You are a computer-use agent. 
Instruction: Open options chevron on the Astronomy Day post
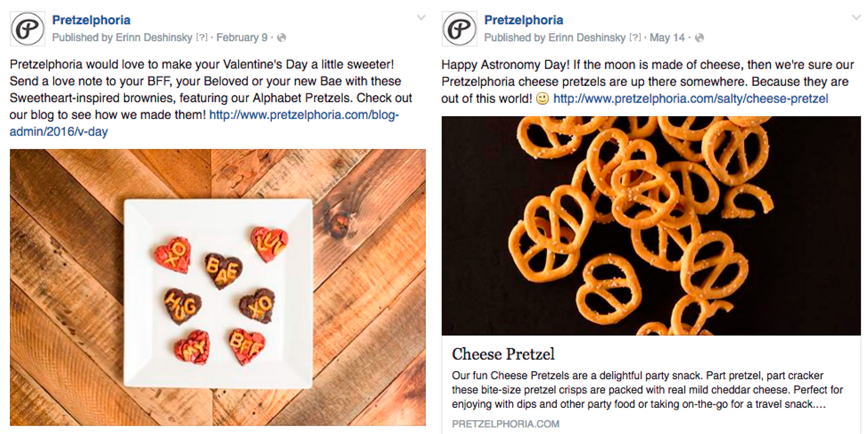click(856, 18)
